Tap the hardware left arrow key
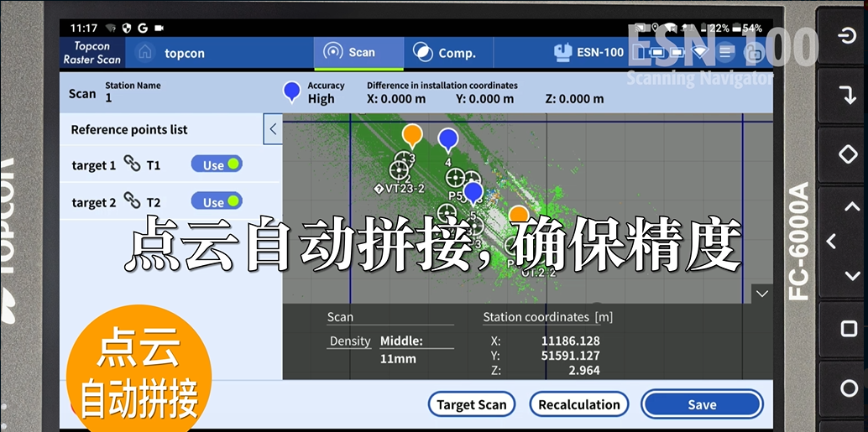Screen dimensions: 868x432 [x=831, y=242]
